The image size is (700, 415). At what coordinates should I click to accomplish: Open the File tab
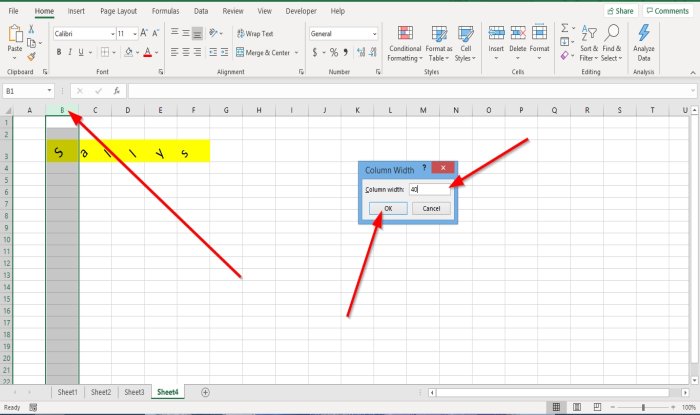tap(13, 11)
